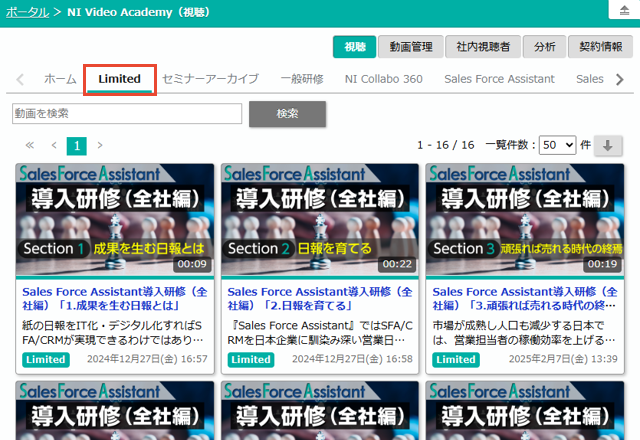This screenshot has width=640, height=440.
Task: Open Section 3 頑張れば売れる時代 thumbnail
Action: click(525, 220)
